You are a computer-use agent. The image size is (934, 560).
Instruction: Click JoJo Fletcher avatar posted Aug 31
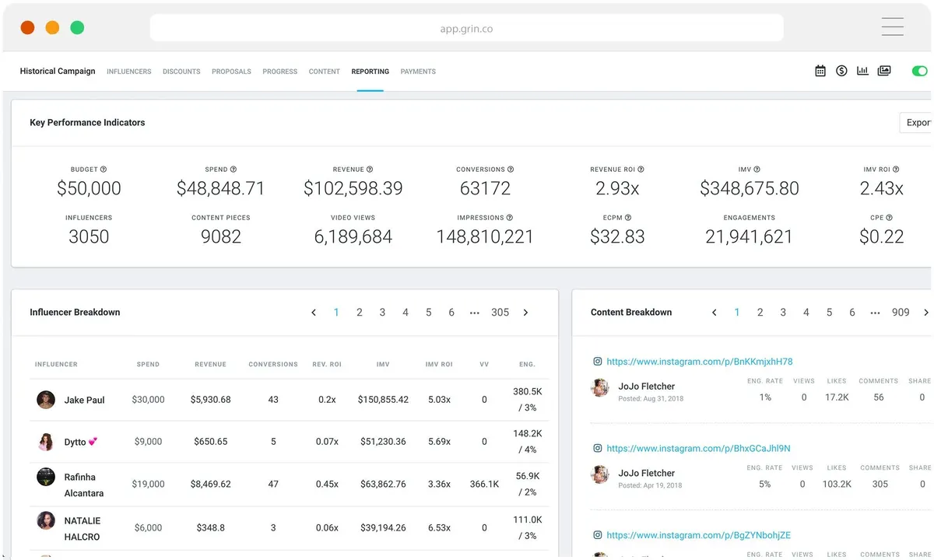600,387
